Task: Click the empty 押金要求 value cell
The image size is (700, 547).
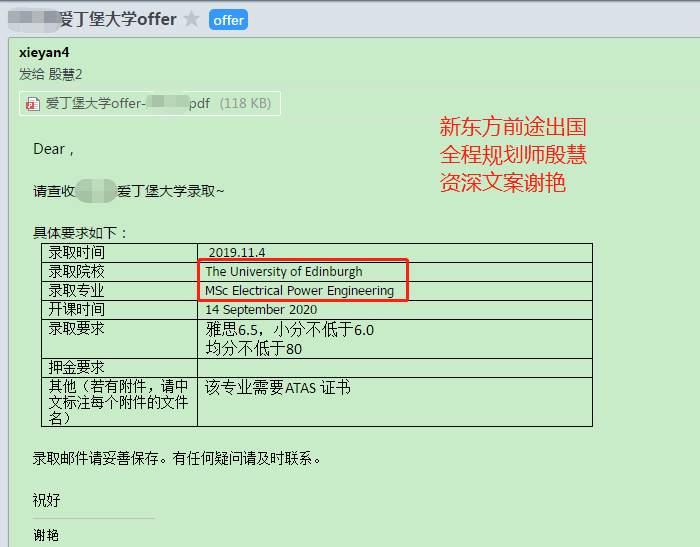Action: [x=395, y=368]
